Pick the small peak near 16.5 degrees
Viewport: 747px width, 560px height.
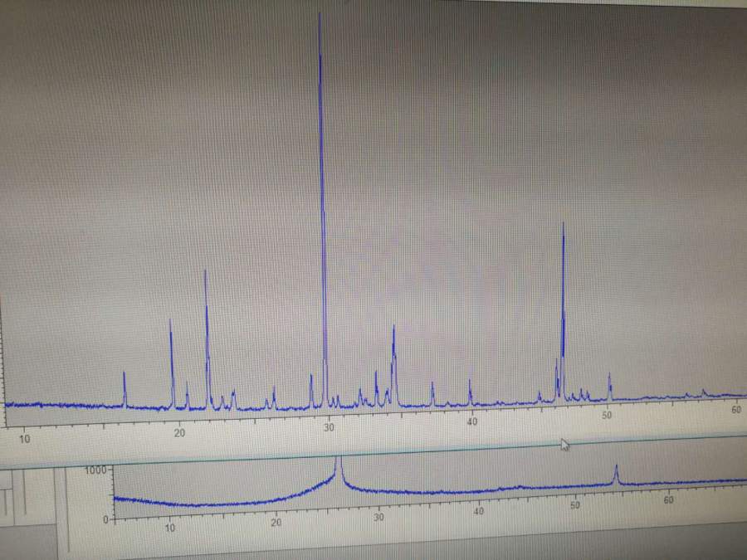(x=124, y=389)
